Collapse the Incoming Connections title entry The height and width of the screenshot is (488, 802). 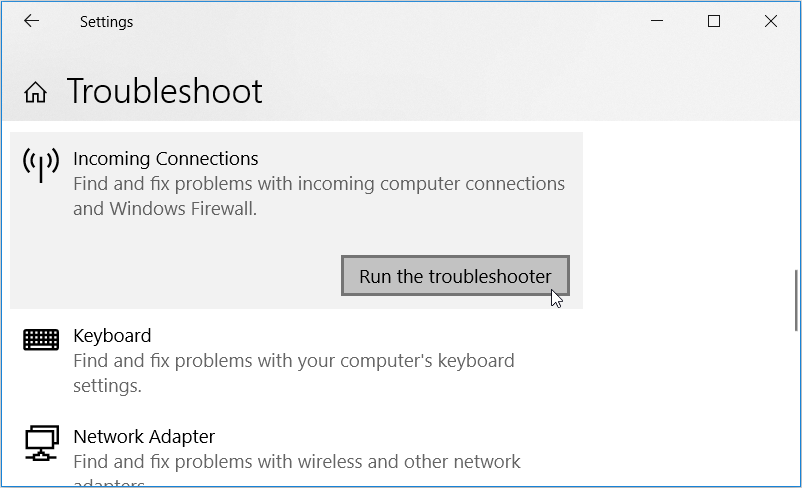click(x=166, y=158)
